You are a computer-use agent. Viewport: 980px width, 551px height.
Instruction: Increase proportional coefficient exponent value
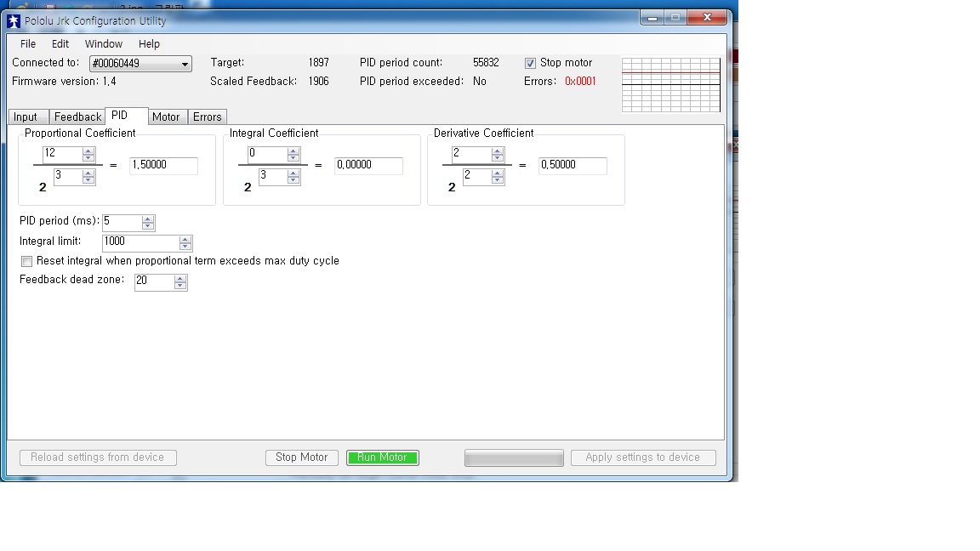88,173
